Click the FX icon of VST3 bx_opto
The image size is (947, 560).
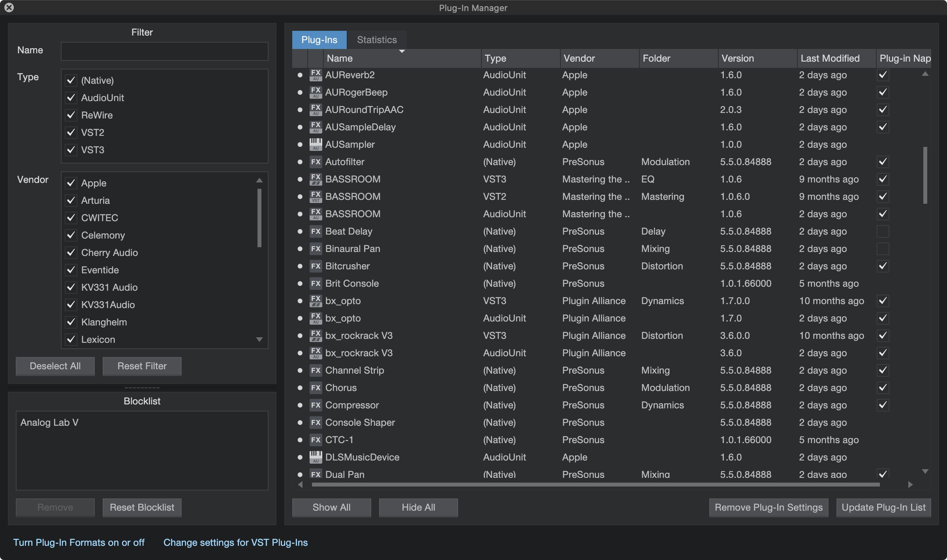(x=316, y=301)
